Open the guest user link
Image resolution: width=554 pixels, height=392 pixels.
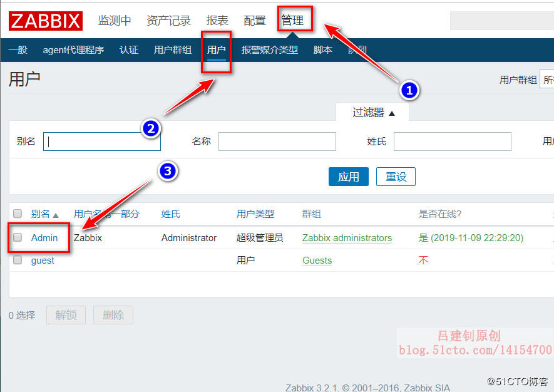tap(43, 260)
